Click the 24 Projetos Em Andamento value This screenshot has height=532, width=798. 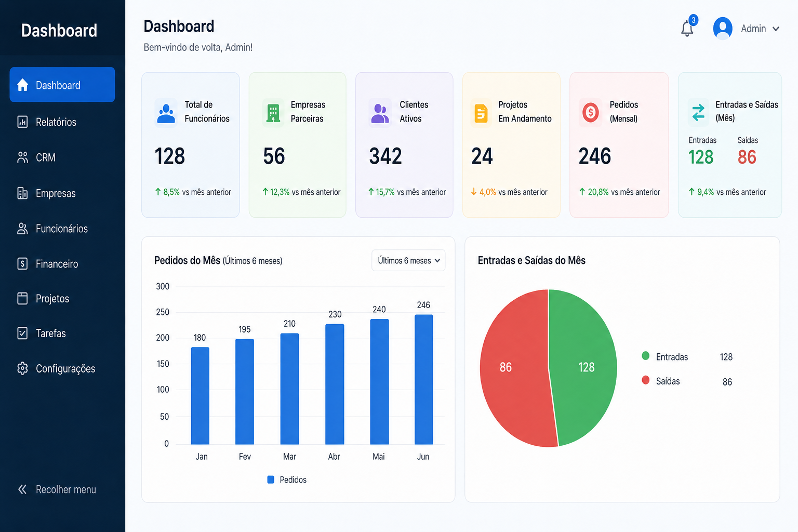pyautogui.click(x=482, y=156)
